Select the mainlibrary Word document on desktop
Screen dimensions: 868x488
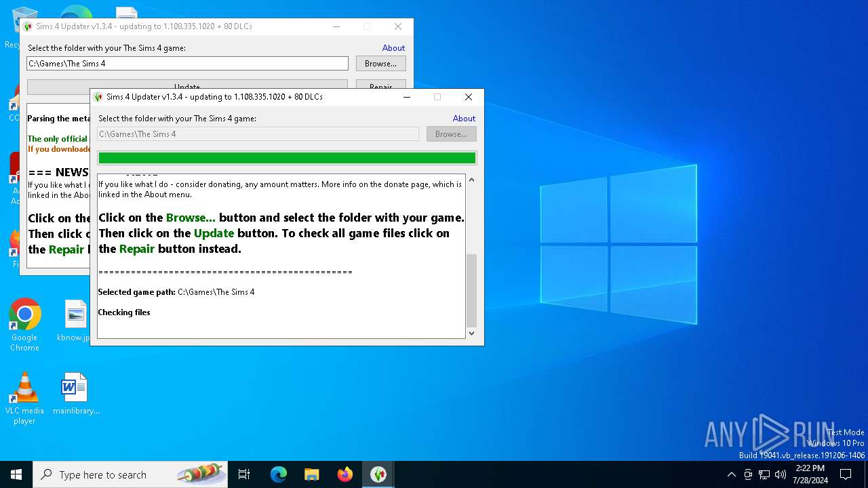click(x=76, y=394)
